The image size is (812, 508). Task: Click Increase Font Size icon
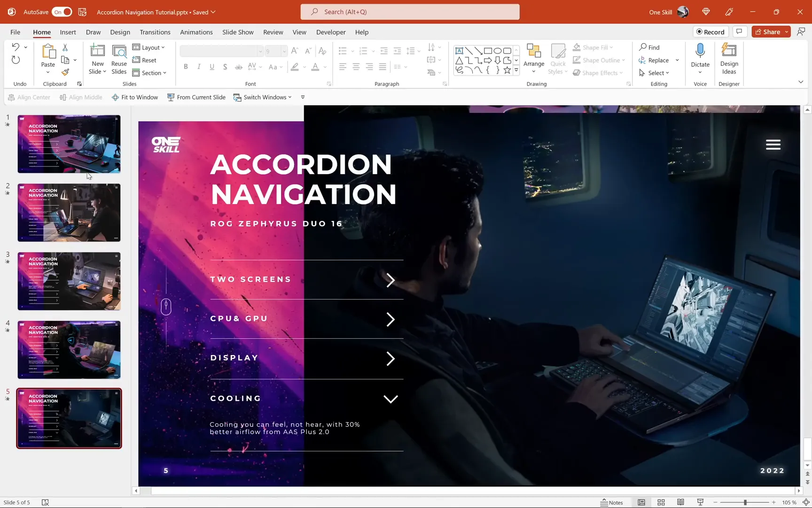click(295, 51)
